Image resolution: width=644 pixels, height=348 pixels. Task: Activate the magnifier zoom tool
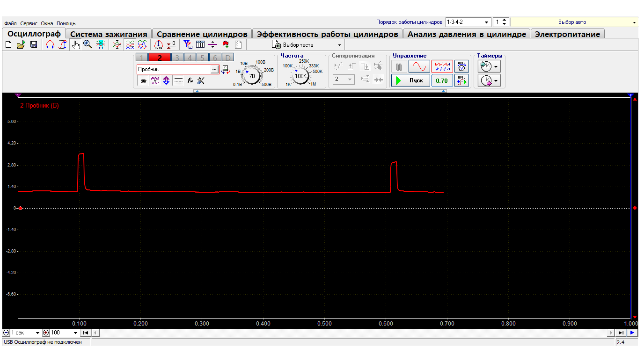coord(88,45)
